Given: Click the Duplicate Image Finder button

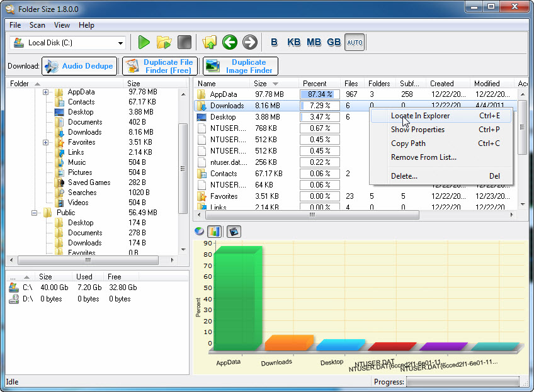Looking at the screenshot, I should pyautogui.click(x=241, y=66).
